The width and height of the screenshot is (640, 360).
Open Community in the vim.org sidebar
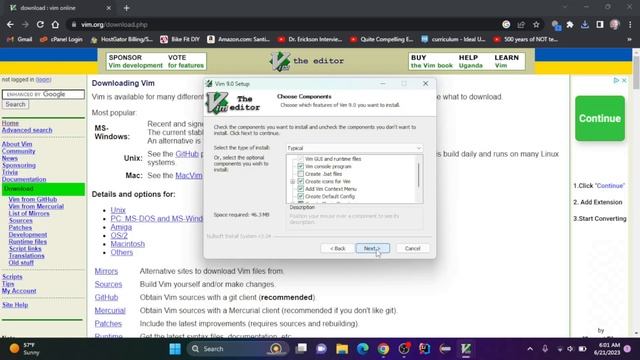click(x=18, y=151)
